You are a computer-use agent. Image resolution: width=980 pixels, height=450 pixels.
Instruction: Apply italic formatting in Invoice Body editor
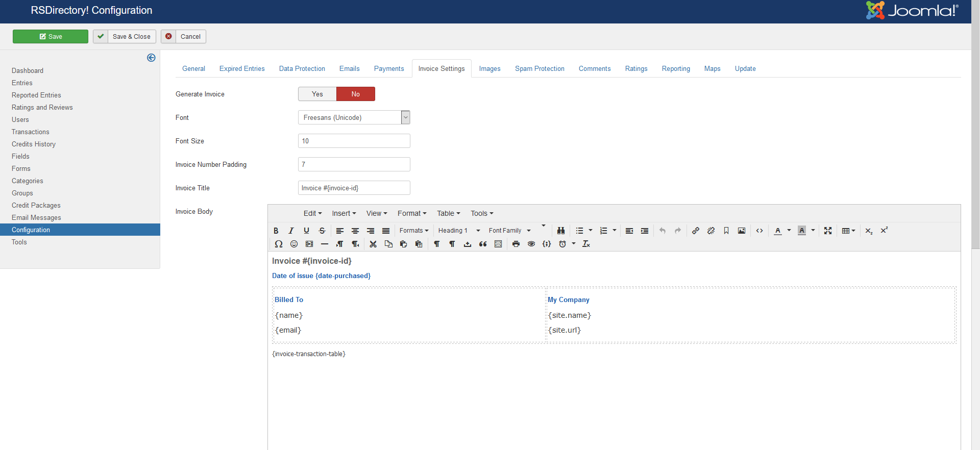click(x=291, y=231)
